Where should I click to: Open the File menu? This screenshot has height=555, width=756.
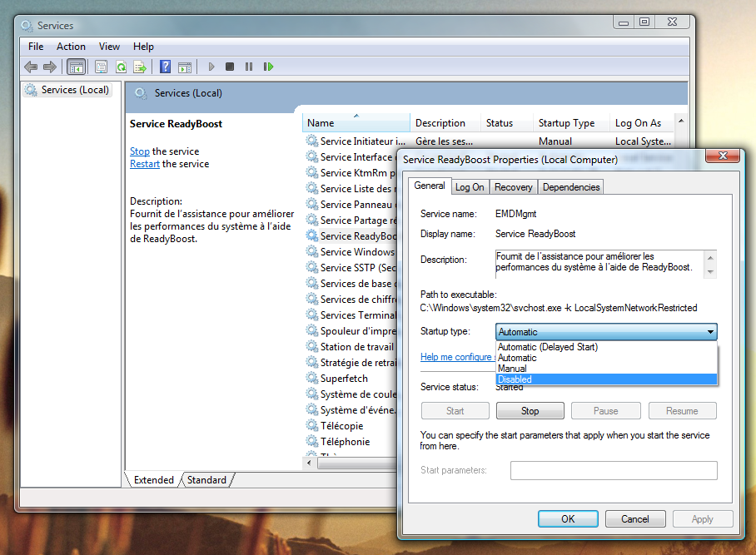(36, 47)
